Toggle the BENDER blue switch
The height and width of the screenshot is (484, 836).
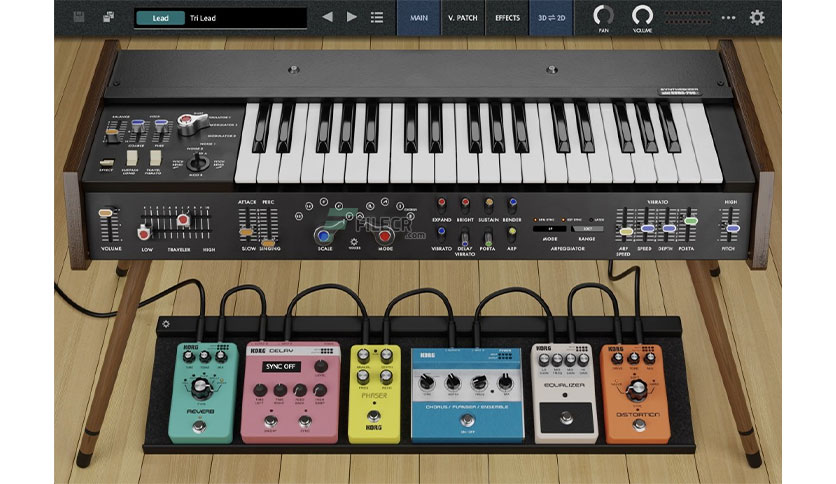[512, 206]
